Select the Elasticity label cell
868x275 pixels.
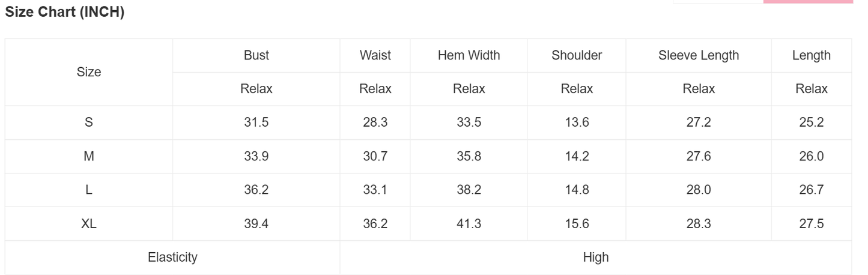point(172,258)
